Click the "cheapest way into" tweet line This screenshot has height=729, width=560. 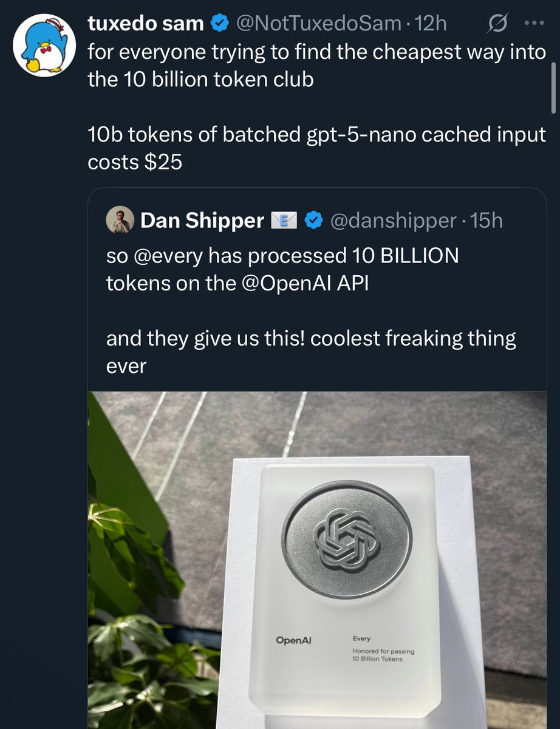point(316,52)
